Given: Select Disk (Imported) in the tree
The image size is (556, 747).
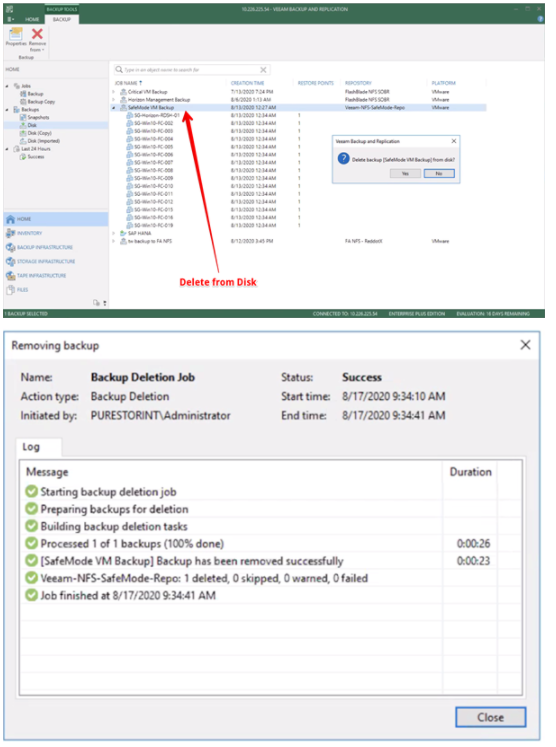Looking at the screenshot, I should pyautogui.click(x=40, y=141).
